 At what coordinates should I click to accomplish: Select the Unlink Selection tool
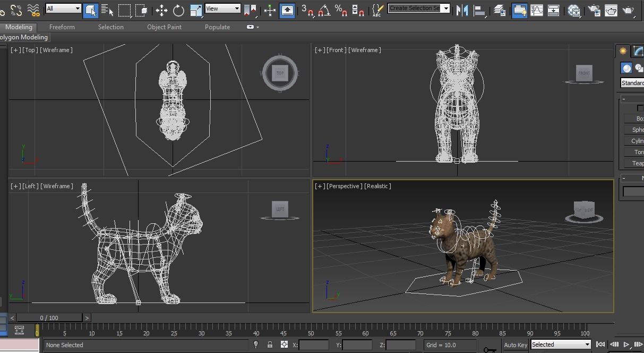[16, 10]
